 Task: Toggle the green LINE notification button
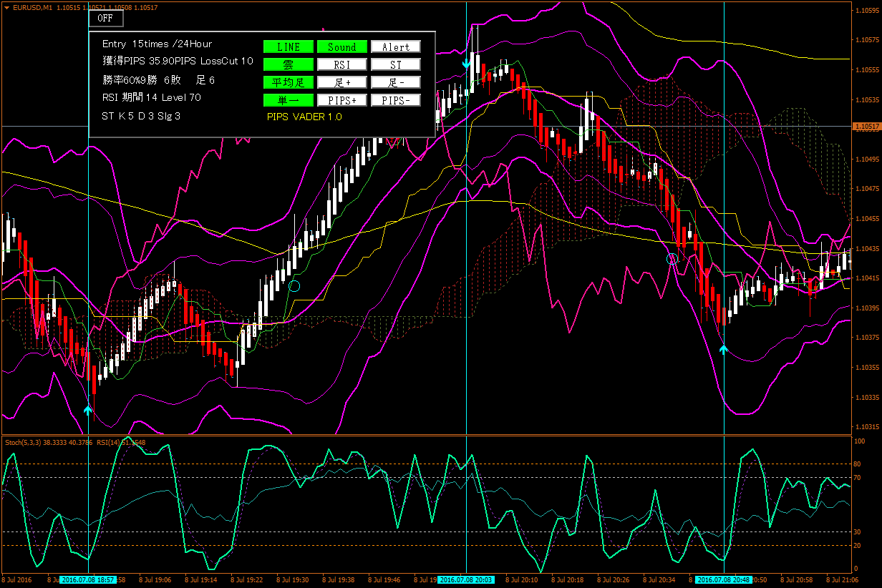289,46
